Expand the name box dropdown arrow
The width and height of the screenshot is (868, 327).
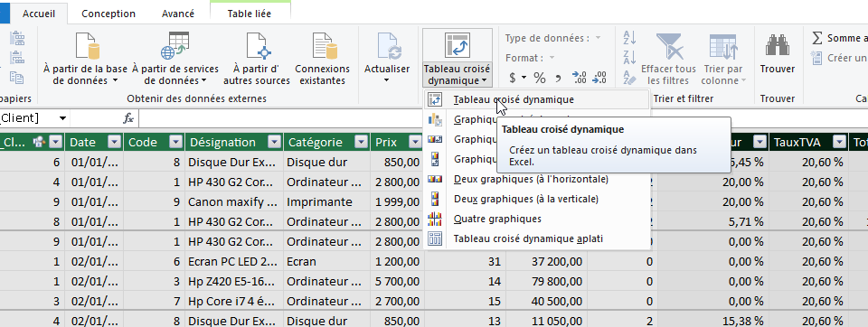62,118
